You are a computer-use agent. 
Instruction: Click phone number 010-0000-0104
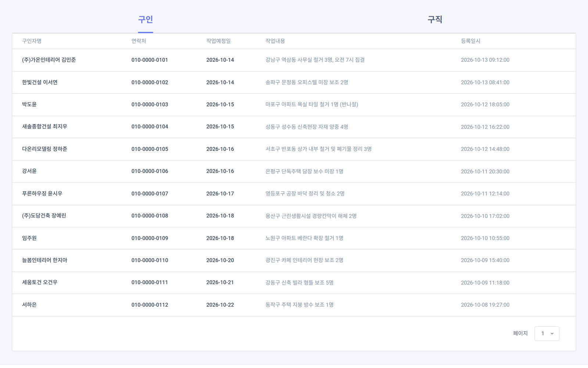(150, 127)
